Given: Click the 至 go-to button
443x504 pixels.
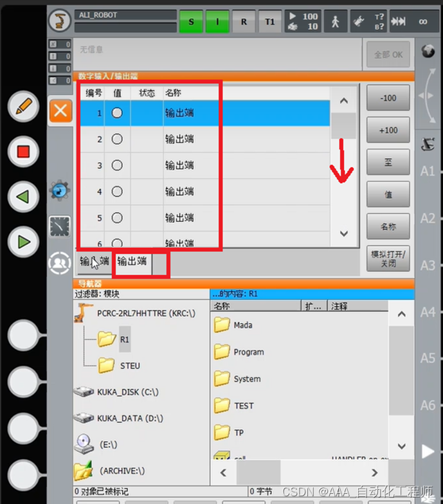Looking at the screenshot, I should pos(388,162).
